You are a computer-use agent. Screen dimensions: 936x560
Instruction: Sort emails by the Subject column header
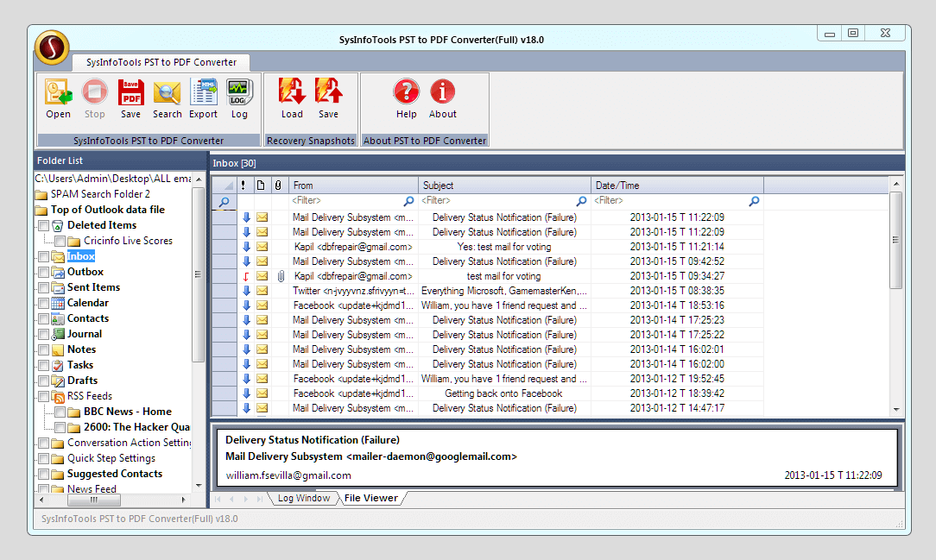[x=504, y=186]
